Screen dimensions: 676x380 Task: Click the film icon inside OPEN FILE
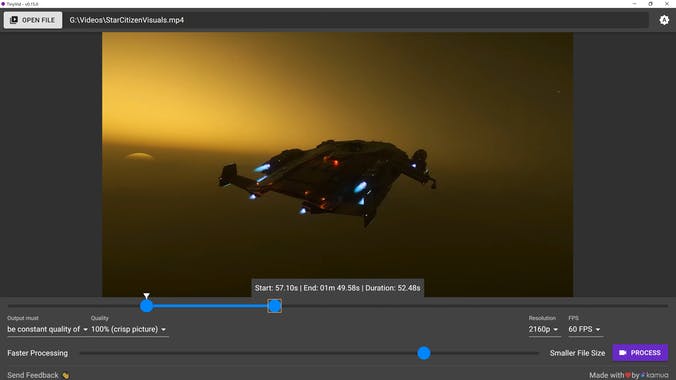pyautogui.click(x=14, y=20)
